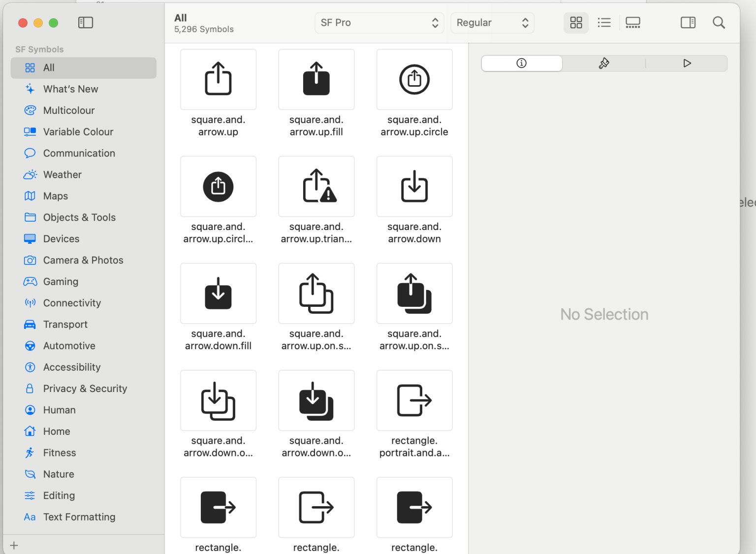Open the SF Pro font dropdown

379,23
